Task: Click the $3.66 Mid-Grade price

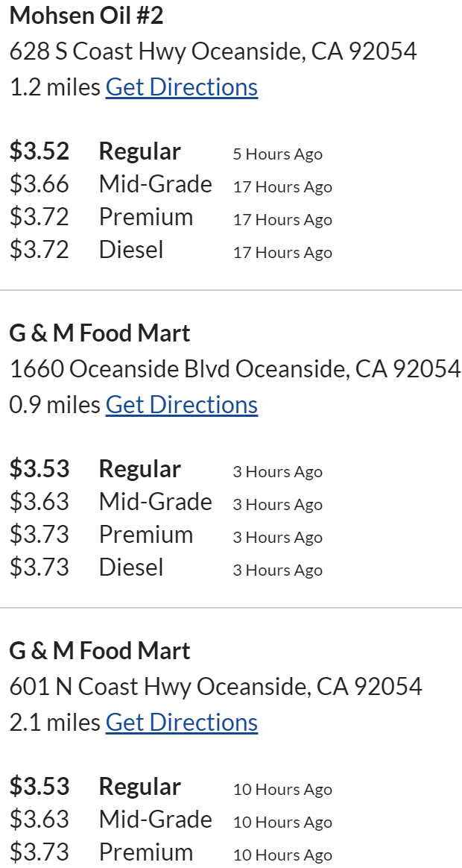Action: (39, 184)
